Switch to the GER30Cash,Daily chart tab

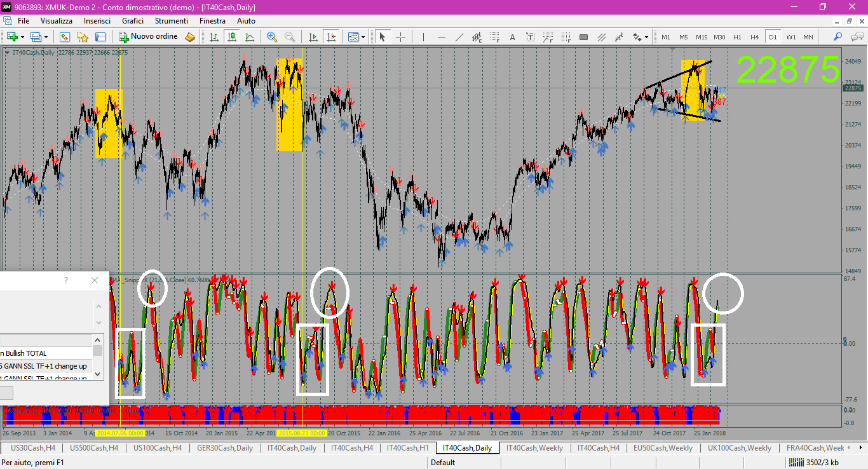pyautogui.click(x=225, y=448)
